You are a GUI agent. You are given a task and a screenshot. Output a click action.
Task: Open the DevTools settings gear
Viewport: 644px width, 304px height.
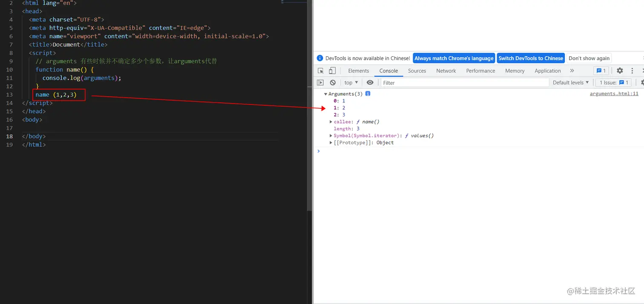pyautogui.click(x=620, y=71)
